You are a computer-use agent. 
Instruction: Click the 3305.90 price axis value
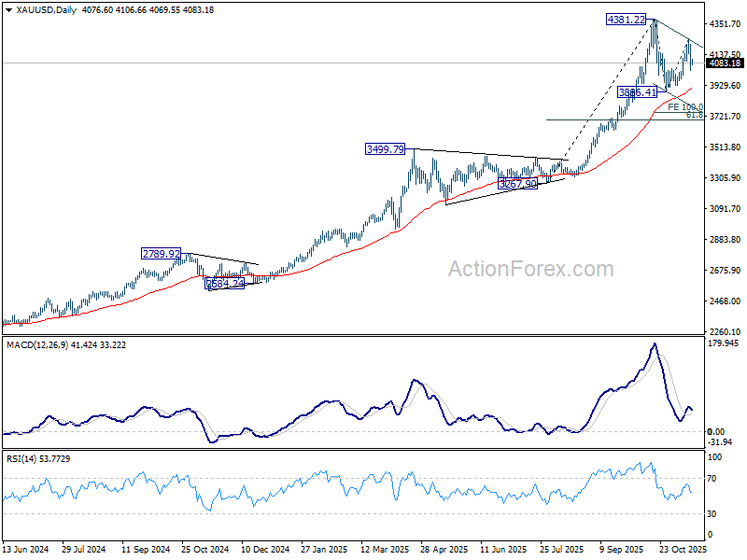coord(725,177)
